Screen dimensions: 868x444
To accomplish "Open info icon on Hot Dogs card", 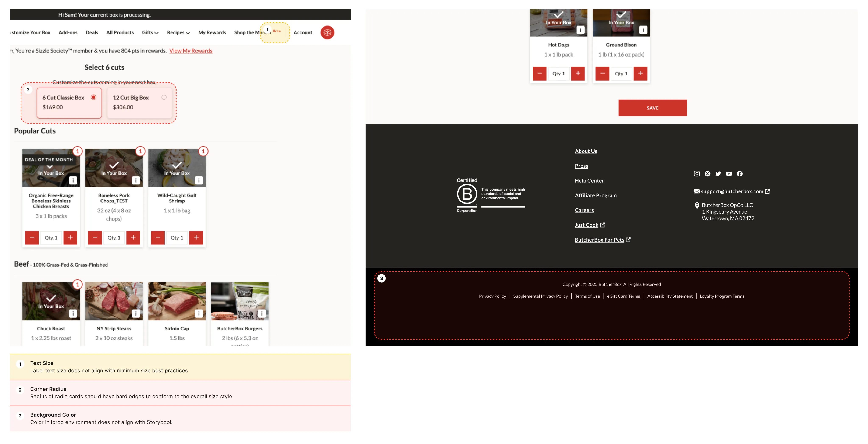I will 580,30.
